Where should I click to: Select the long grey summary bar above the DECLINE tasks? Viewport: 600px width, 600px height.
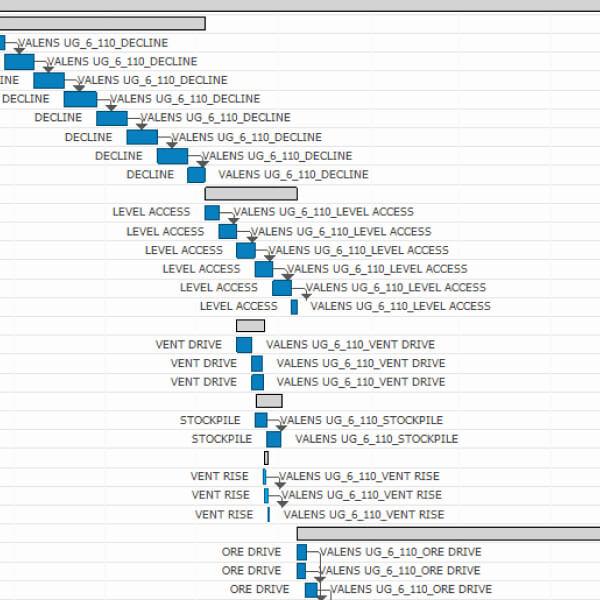coord(103,23)
